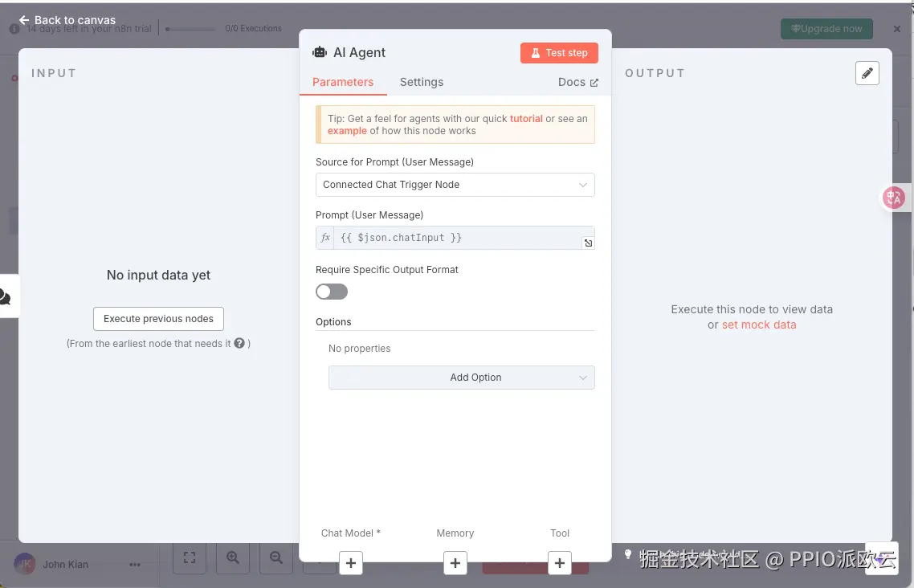The height and width of the screenshot is (588, 914).
Task: Click the fit-to-view canvas icon
Action: [x=190, y=557]
